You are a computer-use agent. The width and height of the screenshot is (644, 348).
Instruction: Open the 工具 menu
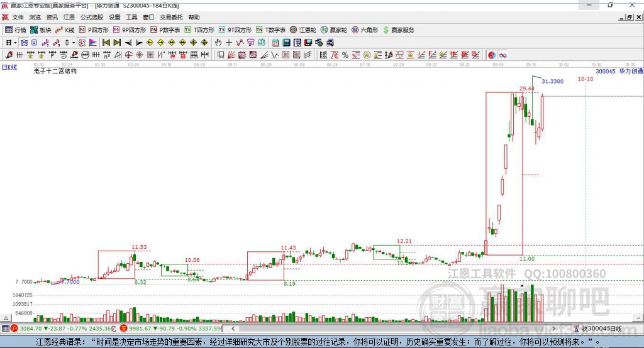pyautogui.click(x=131, y=17)
